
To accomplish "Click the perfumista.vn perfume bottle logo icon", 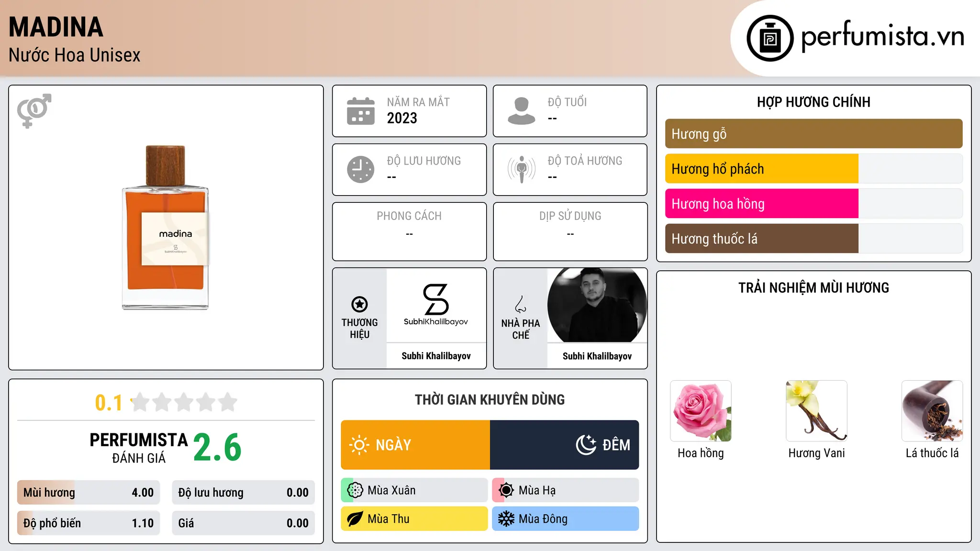I will pos(770,38).
